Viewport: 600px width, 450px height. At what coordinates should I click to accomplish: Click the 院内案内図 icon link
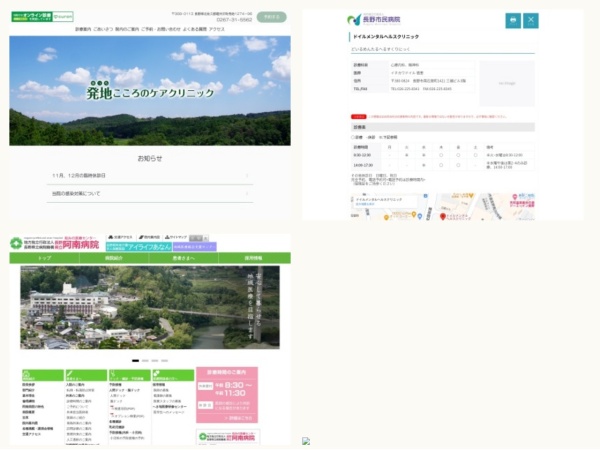pos(149,237)
